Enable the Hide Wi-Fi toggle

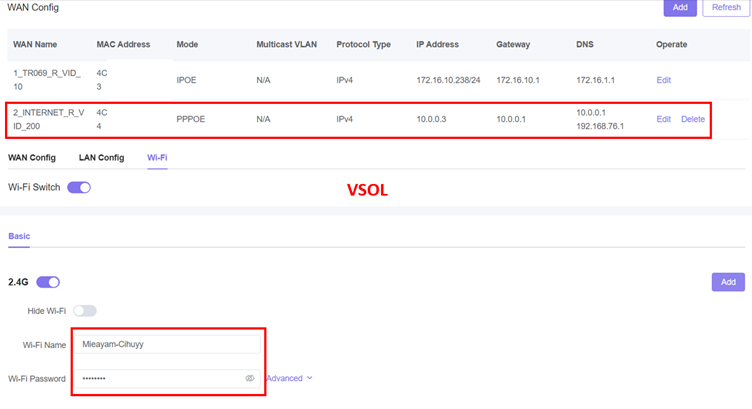click(85, 311)
